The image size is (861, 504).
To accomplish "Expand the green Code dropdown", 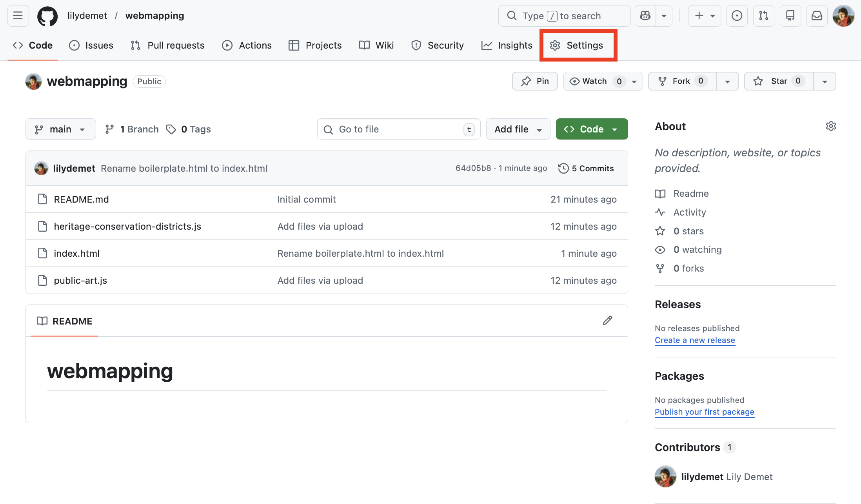I will point(592,129).
